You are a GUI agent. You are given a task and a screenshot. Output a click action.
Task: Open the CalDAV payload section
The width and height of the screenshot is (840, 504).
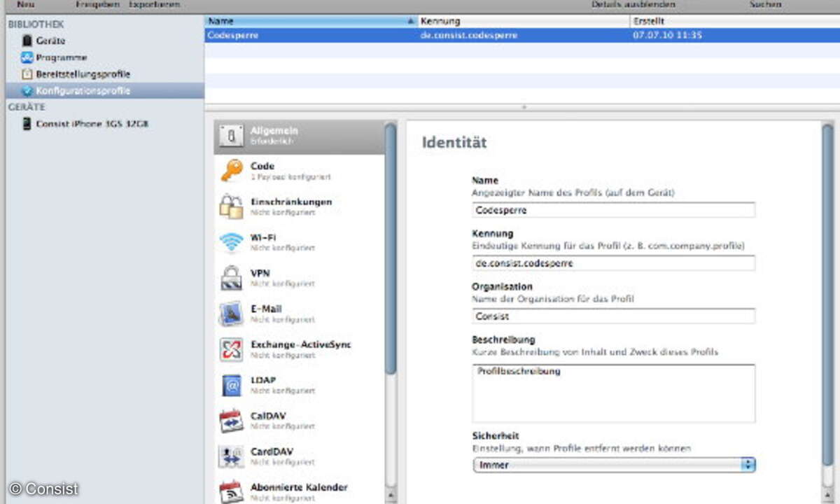pos(299,421)
